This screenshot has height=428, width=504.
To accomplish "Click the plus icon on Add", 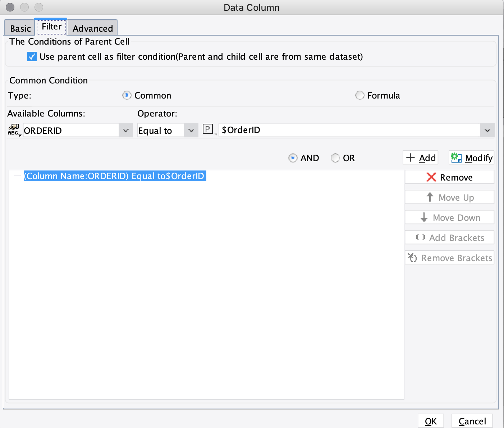I will click(x=410, y=158).
